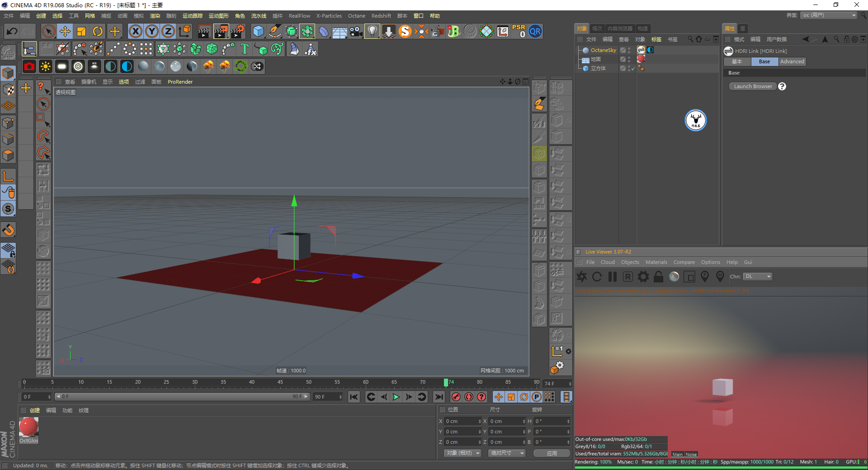The image size is (868, 470).
Task: Switch to the Advanced tab
Action: 792,61
